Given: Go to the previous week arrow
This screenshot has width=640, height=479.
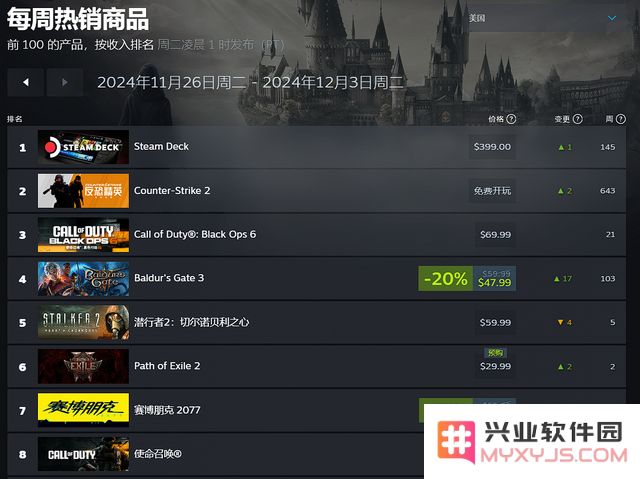Looking at the screenshot, I should pos(26,82).
